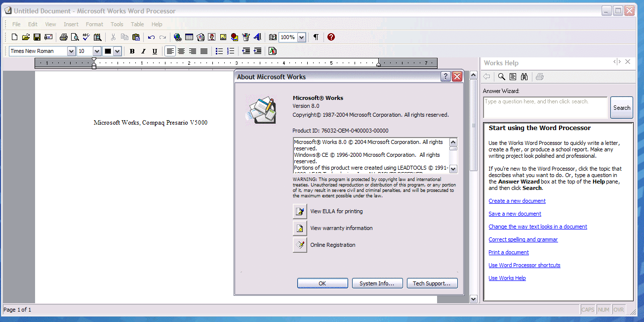Select Align Right paragraph alignment
This screenshot has width=644, height=322.
coord(193,51)
